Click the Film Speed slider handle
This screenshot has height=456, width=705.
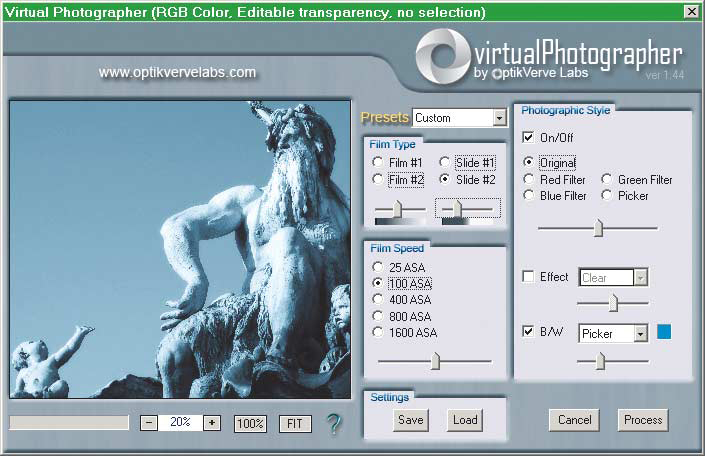(x=435, y=361)
